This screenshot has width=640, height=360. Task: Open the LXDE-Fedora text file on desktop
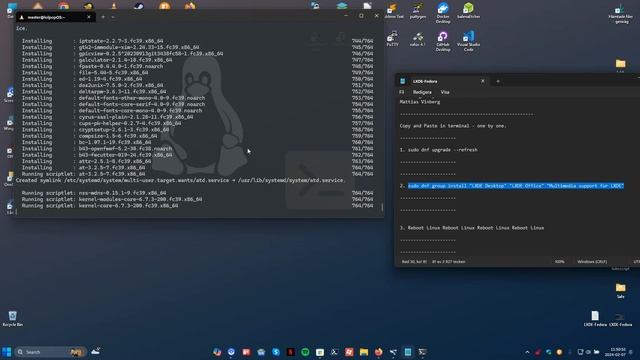[x=595, y=318]
